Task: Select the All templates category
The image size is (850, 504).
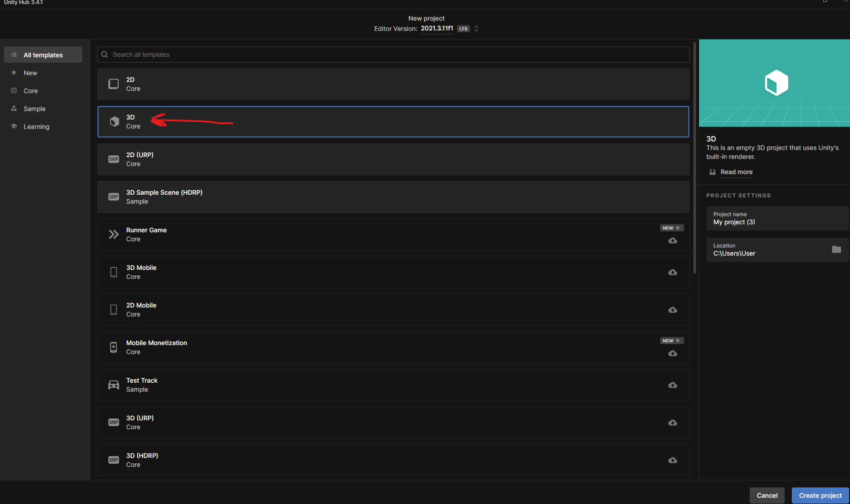Action: coord(43,55)
